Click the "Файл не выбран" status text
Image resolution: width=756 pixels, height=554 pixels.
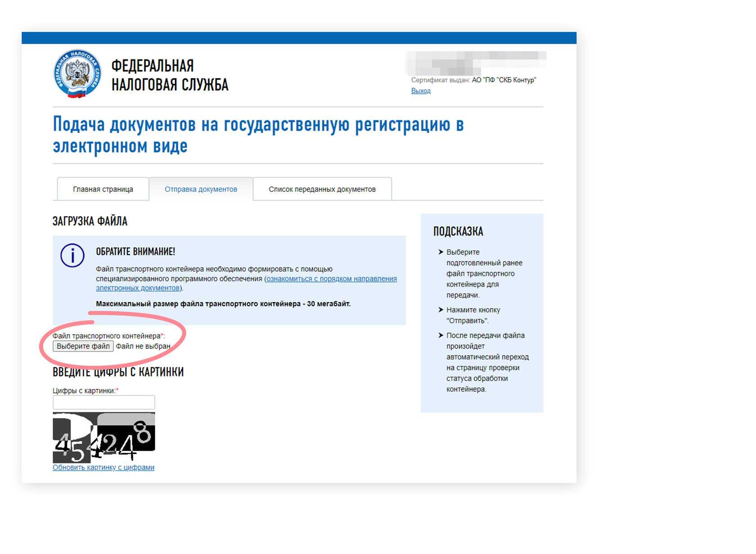143,346
